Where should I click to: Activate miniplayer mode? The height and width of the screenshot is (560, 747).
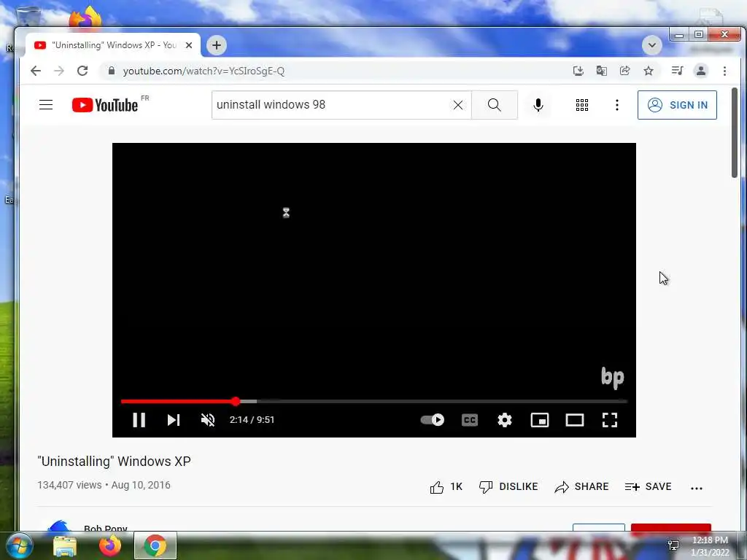(x=540, y=419)
